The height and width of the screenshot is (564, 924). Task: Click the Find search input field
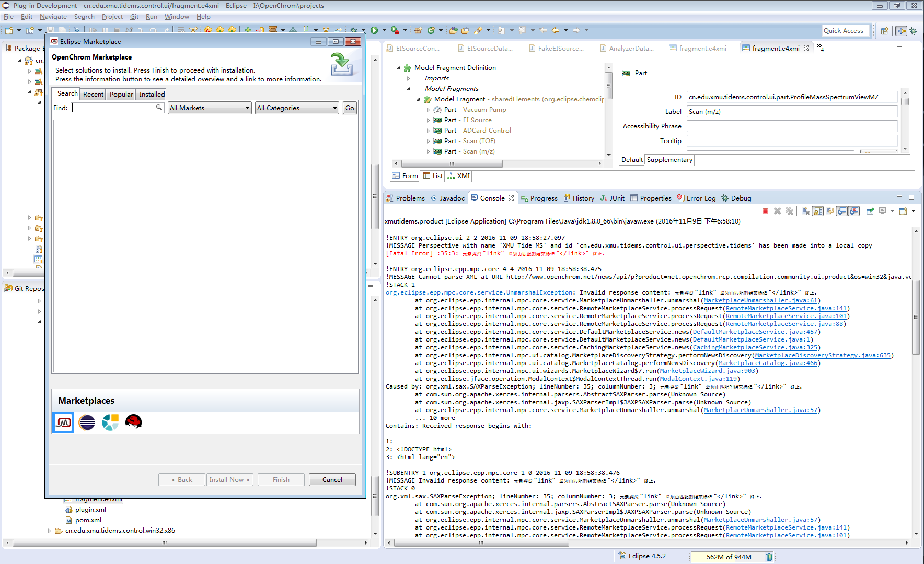tap(114, 108)
